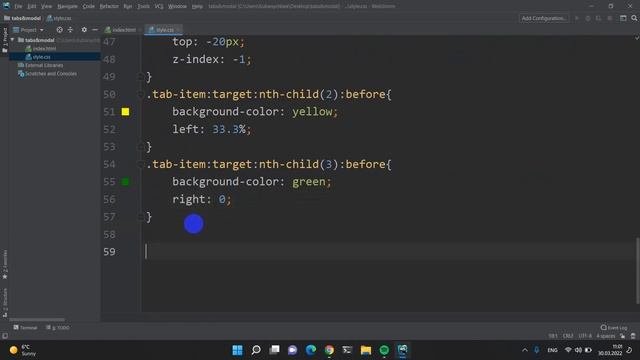Click the editor vertical scrollbar thumb
640x360 pixels.
pyautogui.click(x=637, y=271)
